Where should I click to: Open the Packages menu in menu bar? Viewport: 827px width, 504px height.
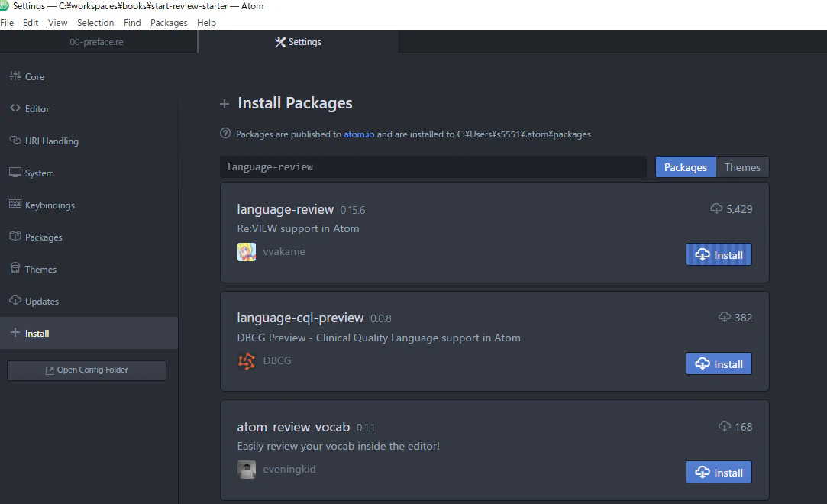click(x=169, y=23)
